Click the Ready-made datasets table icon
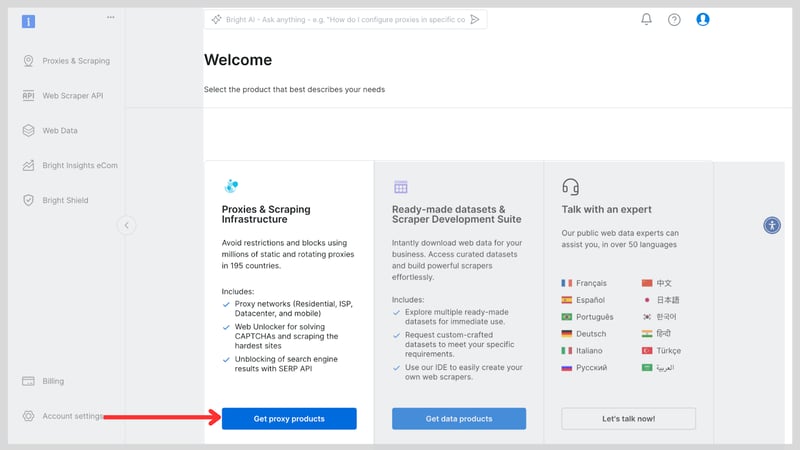 [x=401, y=187]
